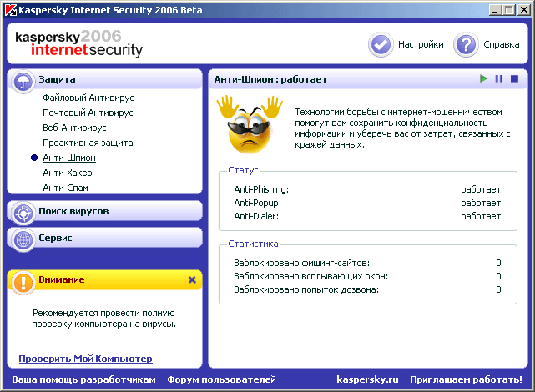Collapse the Защита section header
This screenshot has width=535, height=392.
tap(105, 79)
